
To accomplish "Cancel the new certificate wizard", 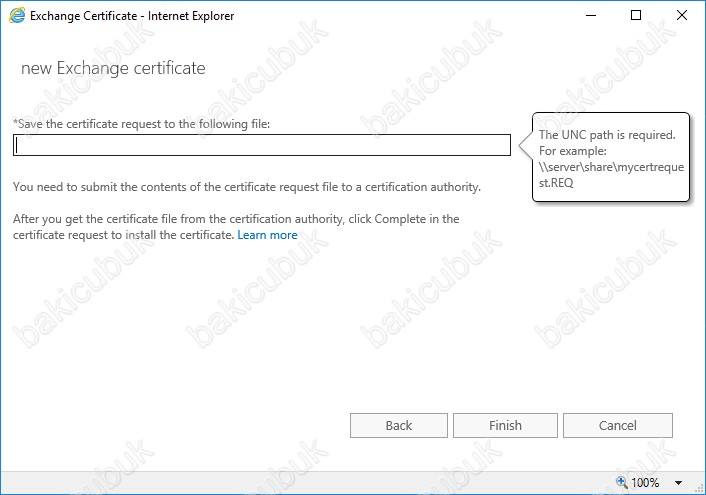I will 618,426.
